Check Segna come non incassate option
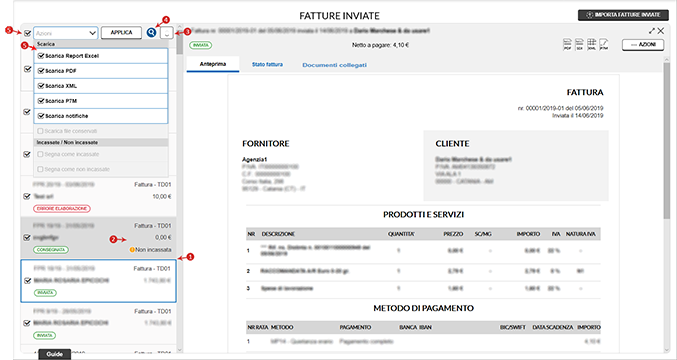 pyautogui.click(x=41, y=169)
